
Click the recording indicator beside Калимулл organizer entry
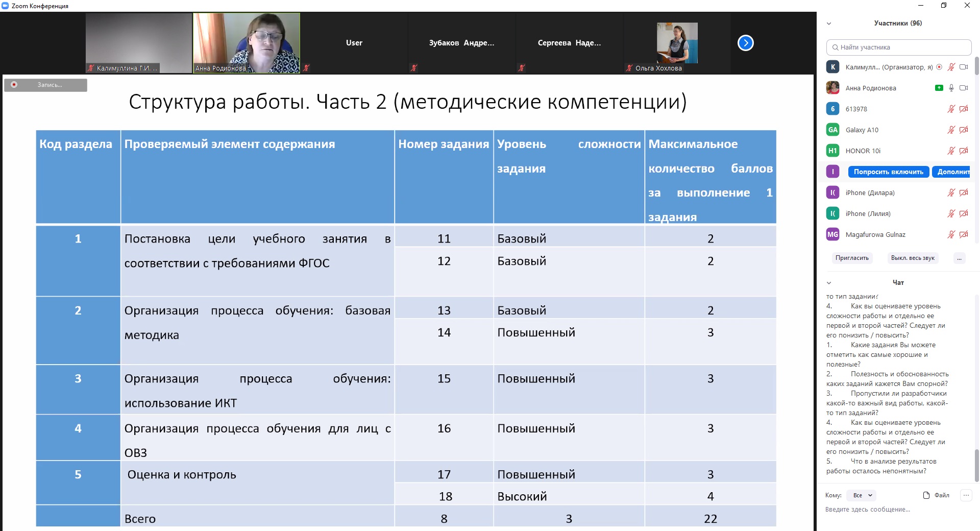(939, 67)
